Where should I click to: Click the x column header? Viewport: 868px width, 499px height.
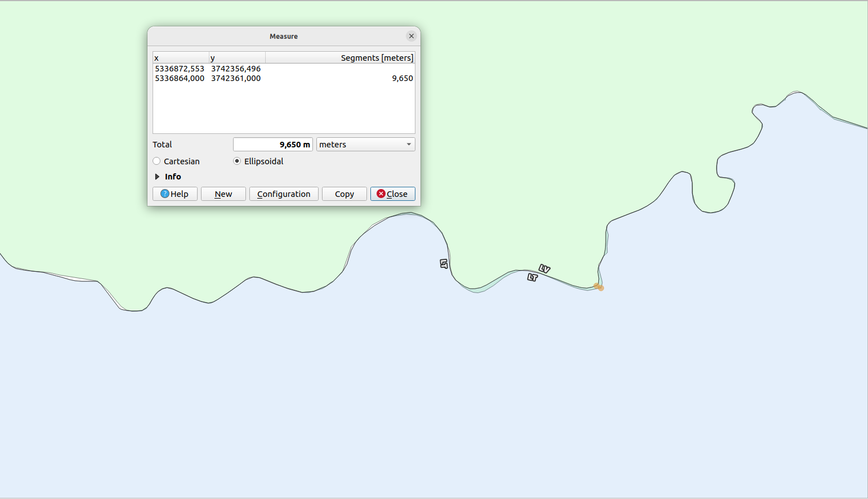pyautogui.click(x=181, y=58)
